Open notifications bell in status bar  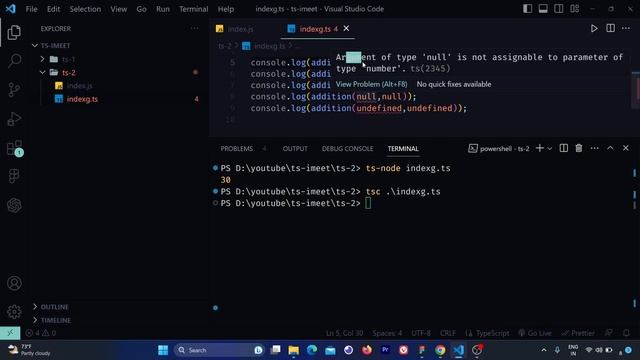(x=626, y=333)
